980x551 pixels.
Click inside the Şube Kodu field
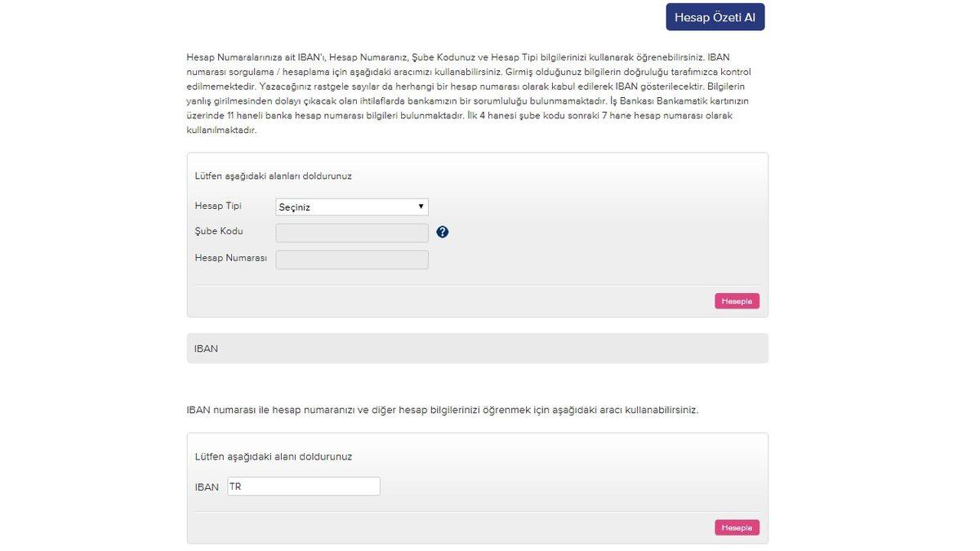[x=351, y=231]
